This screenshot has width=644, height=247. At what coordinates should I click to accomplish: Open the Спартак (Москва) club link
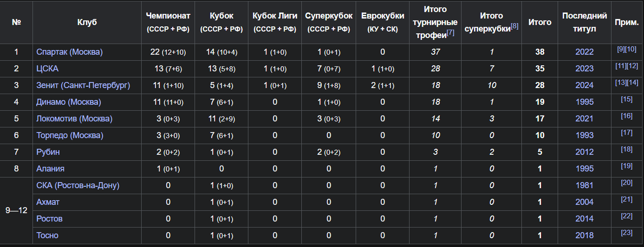(70, 52)
